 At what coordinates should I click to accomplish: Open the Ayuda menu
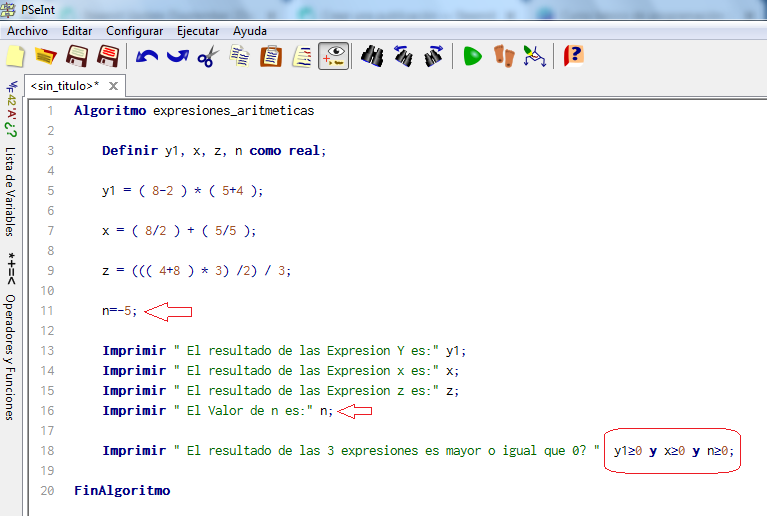pos(249,31)
